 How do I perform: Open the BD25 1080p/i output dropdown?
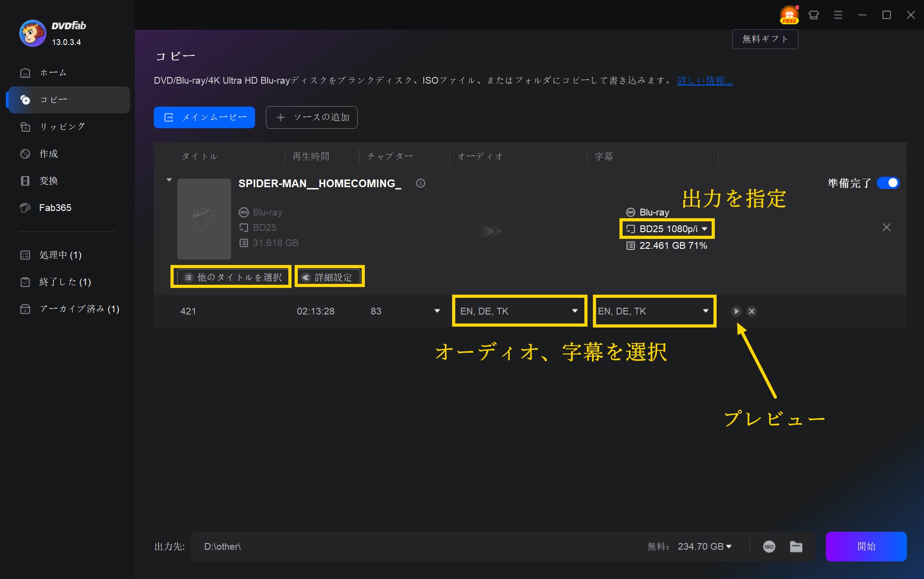pos(668,229)
